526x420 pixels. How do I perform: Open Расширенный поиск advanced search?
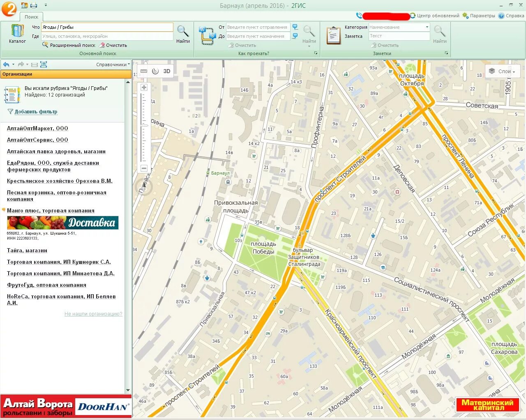(x=69, y=45)
